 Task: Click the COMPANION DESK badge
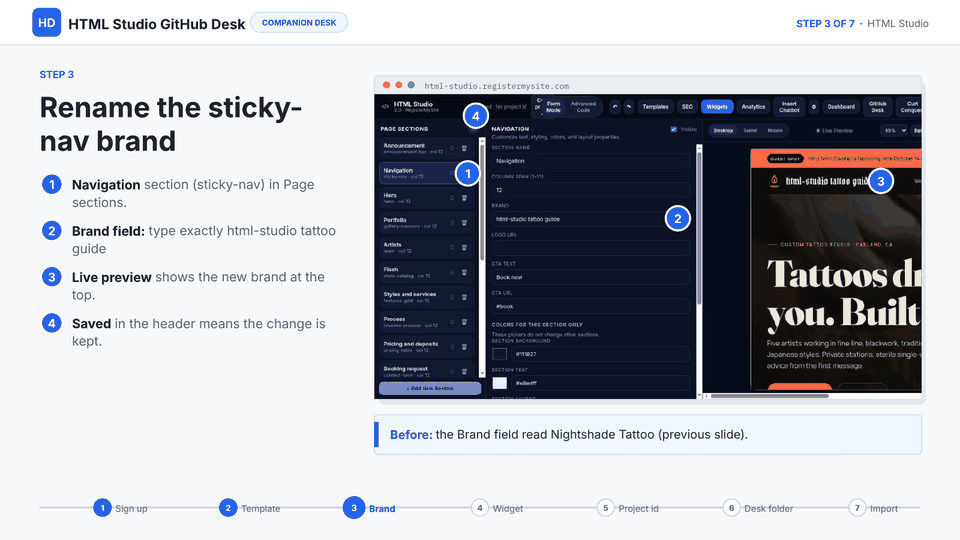(299, 23)
